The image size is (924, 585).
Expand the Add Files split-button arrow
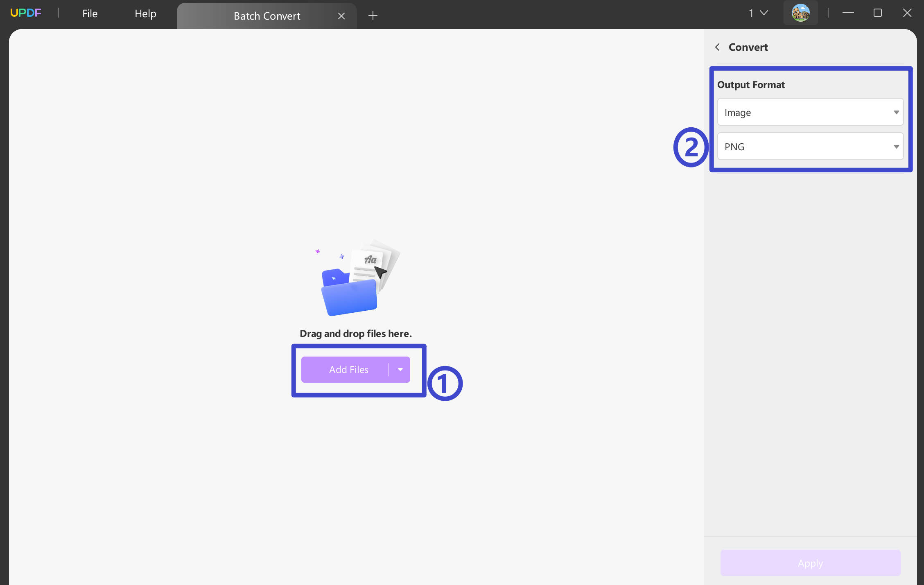(x=400, y=369)
